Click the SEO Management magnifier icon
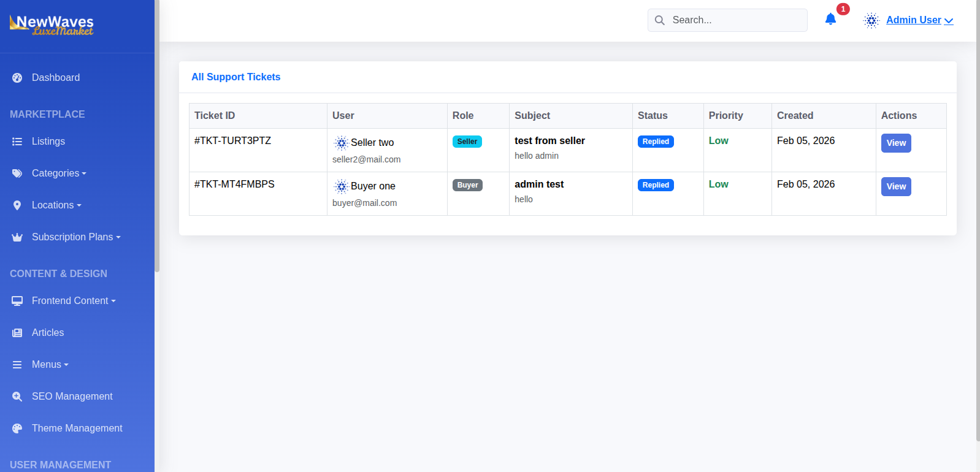 click(x=17, y=397)
